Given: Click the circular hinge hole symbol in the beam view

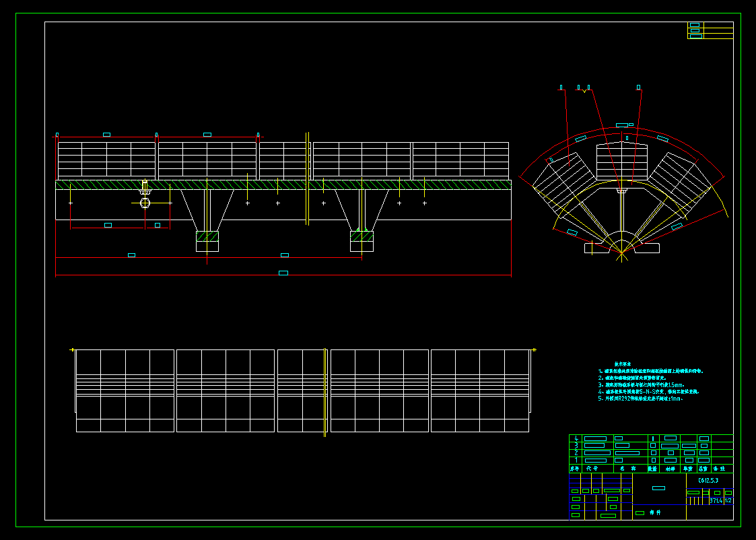Looking at the screenshot, I should pos(145,202).
